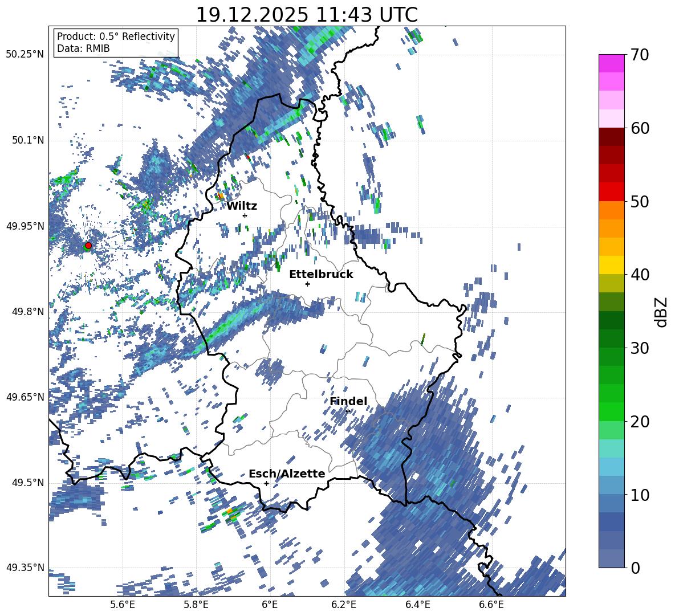675x616 pixels.
Task: Click the Findel station label
Action: (348, 401)
